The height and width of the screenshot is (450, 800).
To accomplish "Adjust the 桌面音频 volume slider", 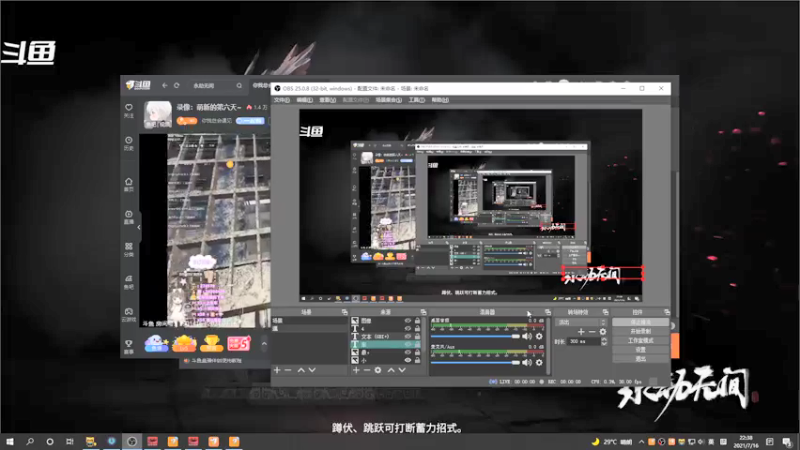I will 475,336.
